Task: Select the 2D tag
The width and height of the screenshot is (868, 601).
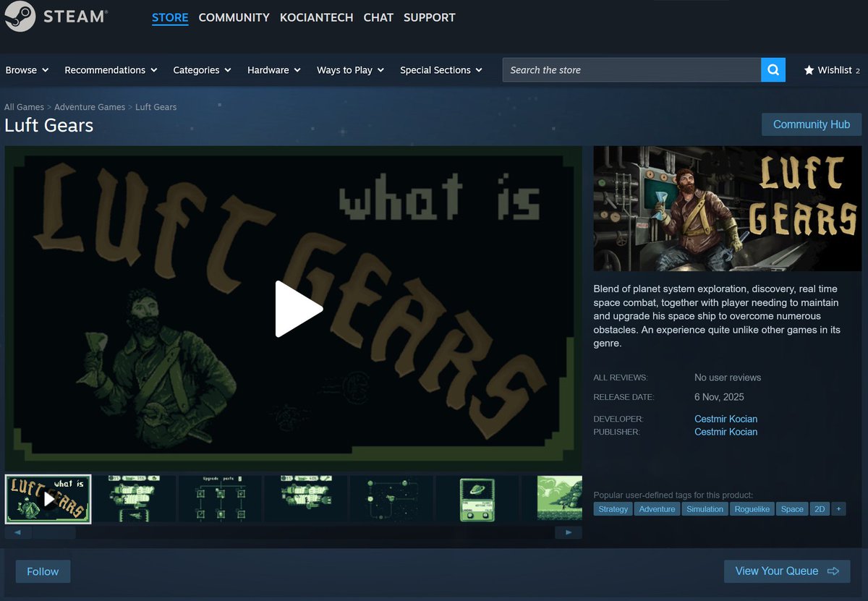Action: pyautogui.click(x=820, y=509)
